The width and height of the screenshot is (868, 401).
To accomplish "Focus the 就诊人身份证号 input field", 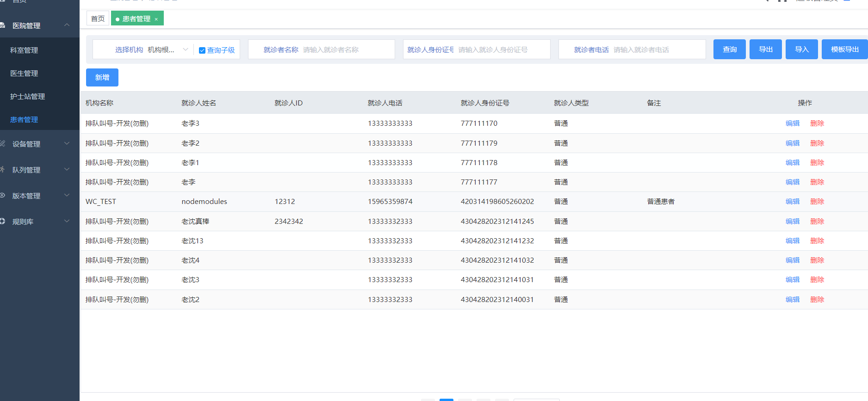I will coord(502,49).
